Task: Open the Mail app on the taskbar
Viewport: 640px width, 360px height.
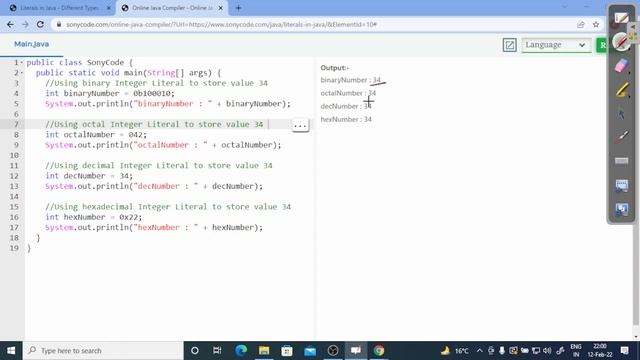Action: [x=310, y=351]
